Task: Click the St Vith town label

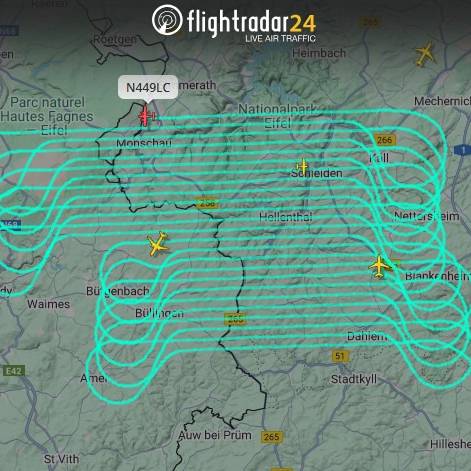Action: click(x=61, y=459)
